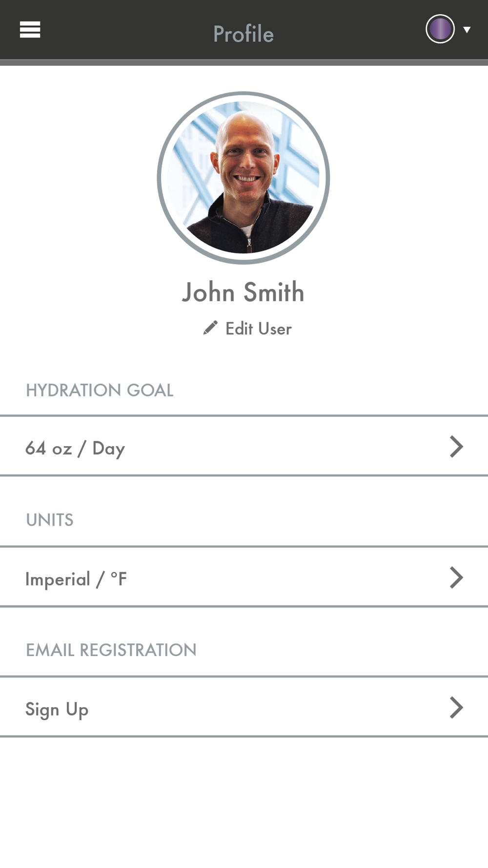Tap the pencil edit icon

210,328
